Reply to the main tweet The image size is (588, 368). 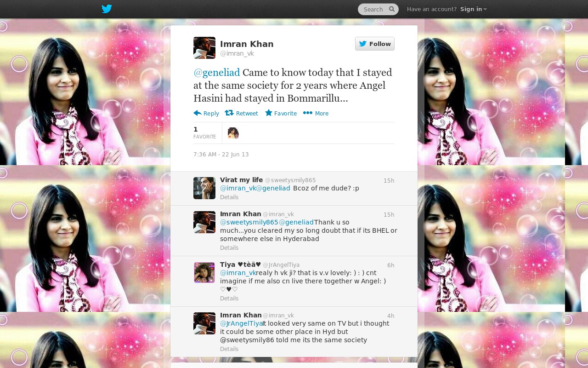(206, 113)
